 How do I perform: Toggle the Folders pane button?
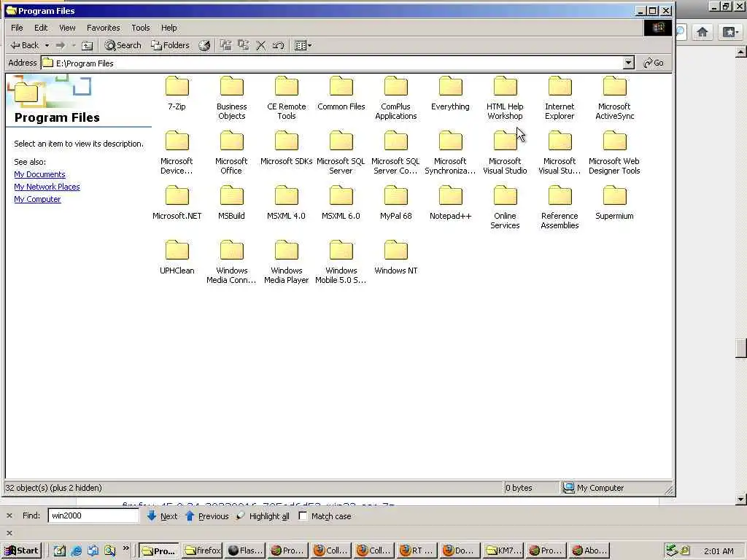click(x=170, y=45)
